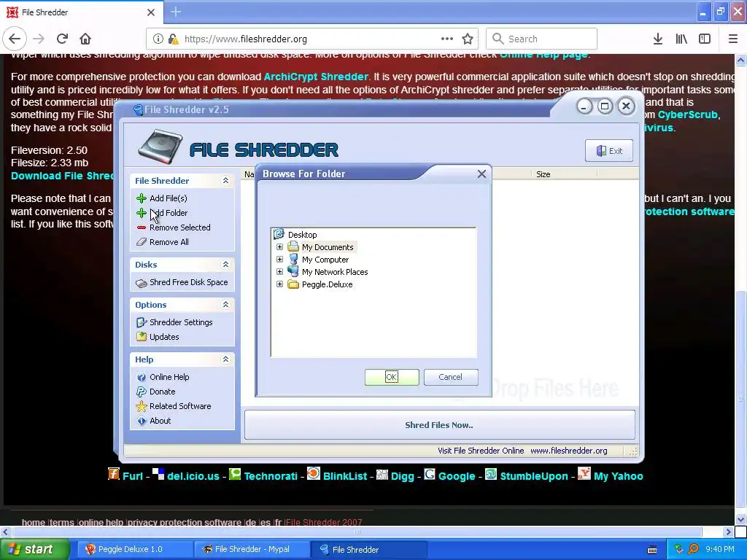The width and height of the screenshot is (747, 560).
Task: Open a new browser tab
Action: coord(176,12)
